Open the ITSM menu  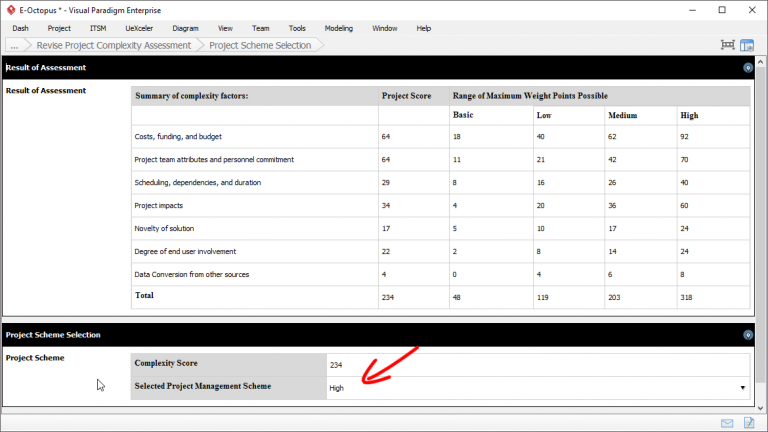coord(98,28)
